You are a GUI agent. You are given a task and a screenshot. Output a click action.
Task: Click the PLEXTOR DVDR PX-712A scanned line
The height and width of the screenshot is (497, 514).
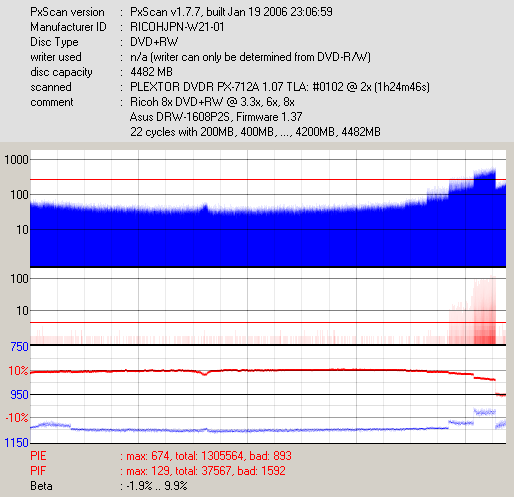point(280,87)
